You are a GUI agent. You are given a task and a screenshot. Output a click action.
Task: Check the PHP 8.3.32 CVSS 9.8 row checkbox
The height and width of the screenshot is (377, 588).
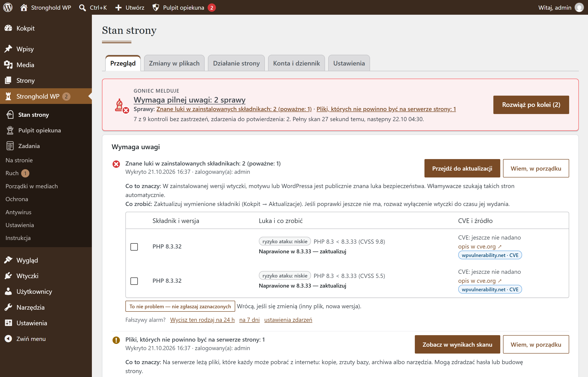pyautogui.click(x=134, y=246)
